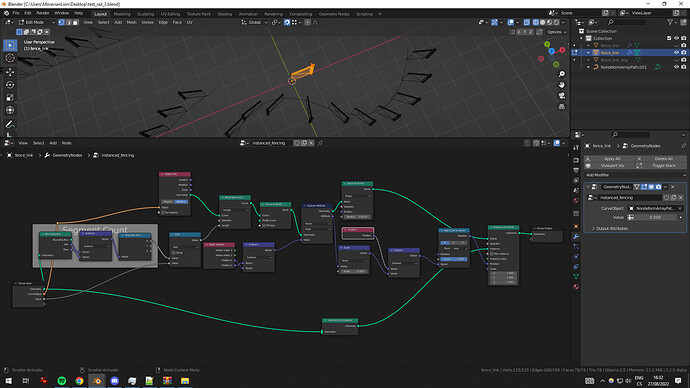Image resolution: width=690 pixels, height=388 pixels.
Task: Open the Global transform orientation dropdown
Action: click(254, 22)
